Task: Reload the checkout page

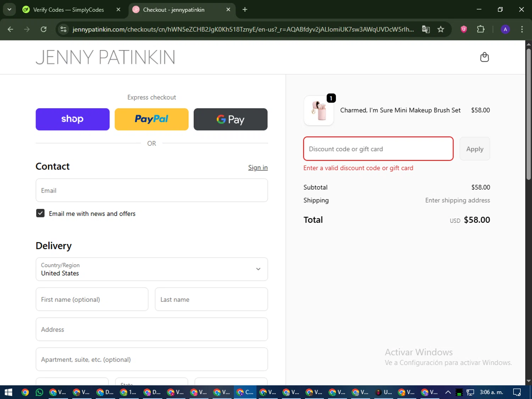Action: tap(44, 29)
